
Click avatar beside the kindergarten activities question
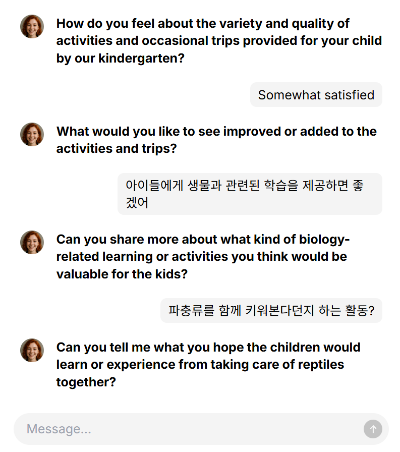(x=32, y=26)
